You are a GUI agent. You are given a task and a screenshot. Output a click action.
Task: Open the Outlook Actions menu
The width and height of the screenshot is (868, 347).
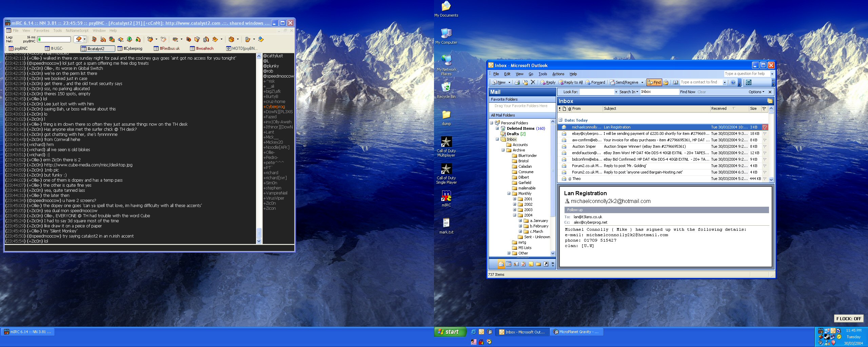pos(558,74)
